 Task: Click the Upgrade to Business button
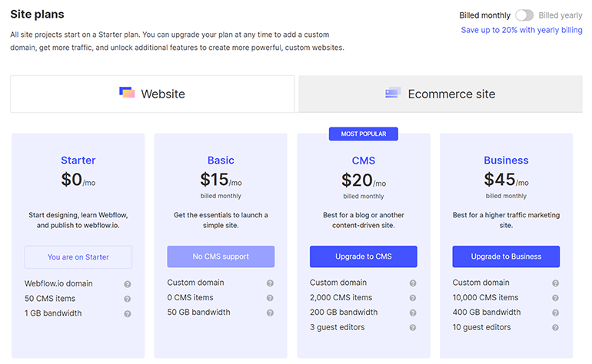pos(506,256)
